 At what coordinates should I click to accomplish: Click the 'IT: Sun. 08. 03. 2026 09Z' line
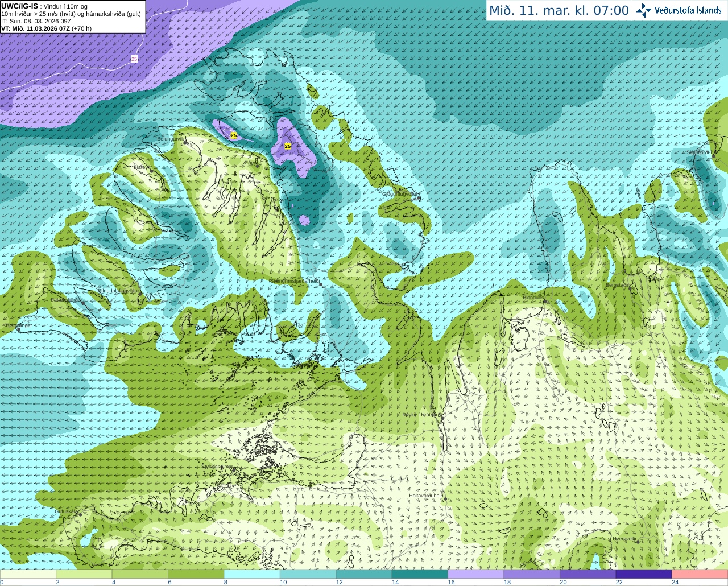point(36,21)
